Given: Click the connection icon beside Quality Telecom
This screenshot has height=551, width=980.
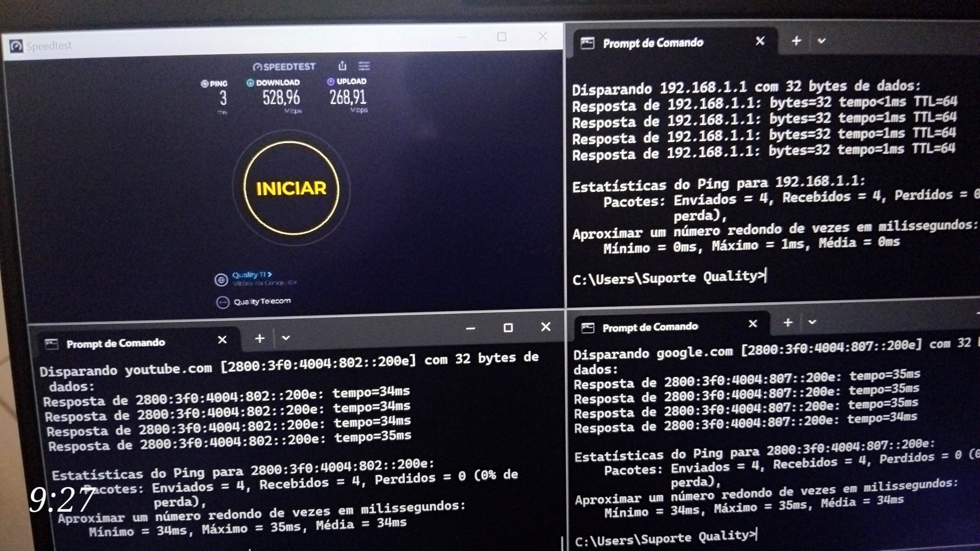Looking at the screenshot, I should 223,302.
